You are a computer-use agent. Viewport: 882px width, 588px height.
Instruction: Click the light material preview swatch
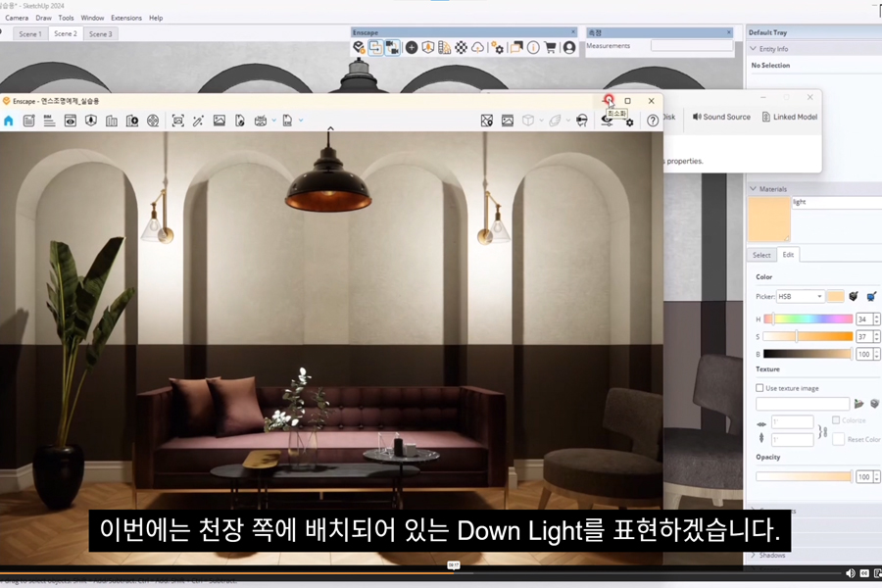(769, 220)
